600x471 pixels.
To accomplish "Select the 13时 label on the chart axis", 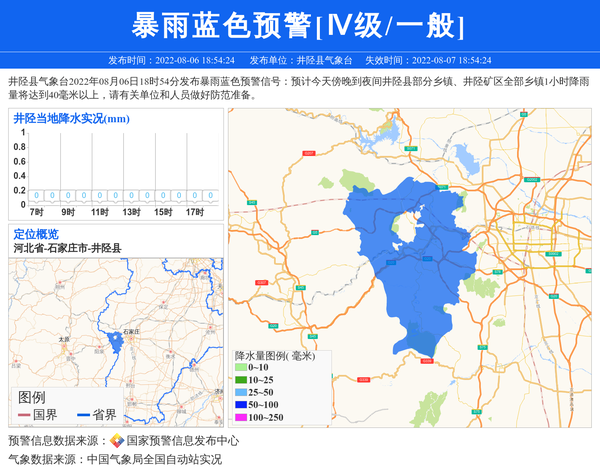I will (x=131, y=212).
